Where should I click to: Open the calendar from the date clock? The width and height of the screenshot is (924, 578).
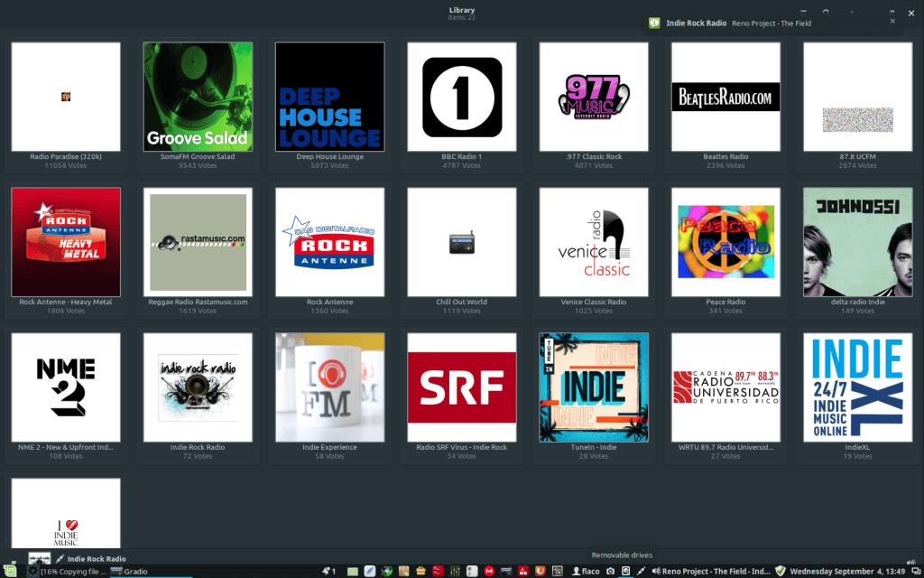coord(854,571)
